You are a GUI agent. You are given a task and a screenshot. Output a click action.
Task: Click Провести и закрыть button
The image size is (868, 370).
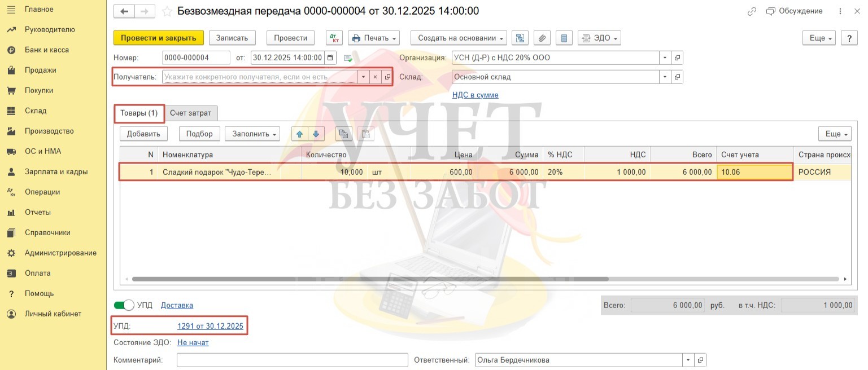[158, 38]
